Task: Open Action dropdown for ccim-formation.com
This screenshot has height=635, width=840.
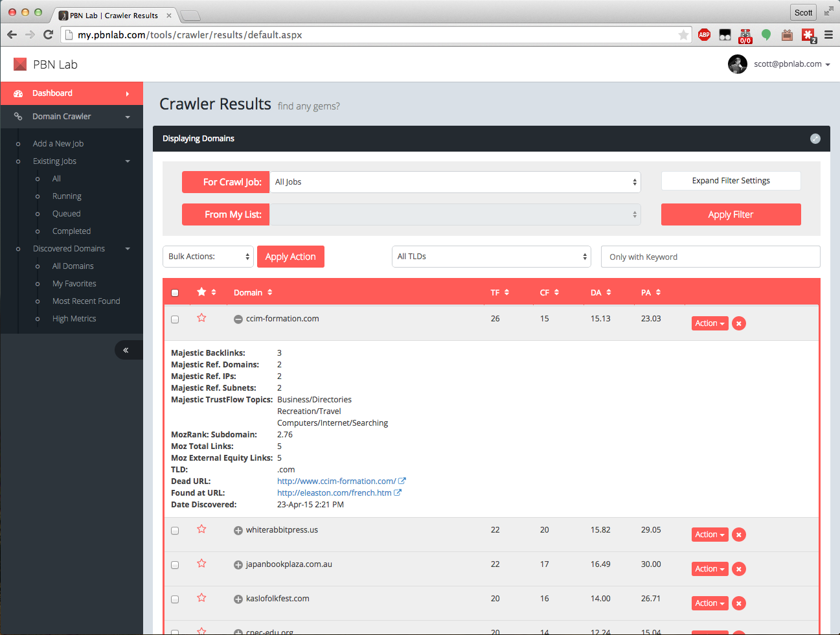Action: coord(710,323)
